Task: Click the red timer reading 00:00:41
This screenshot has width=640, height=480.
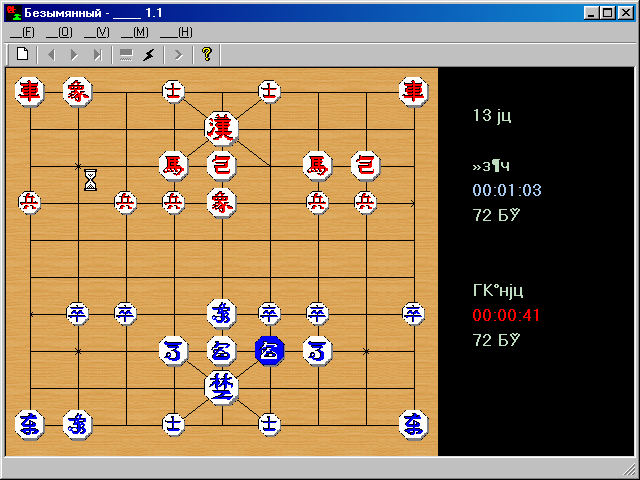Action: [x=506, y=316]
